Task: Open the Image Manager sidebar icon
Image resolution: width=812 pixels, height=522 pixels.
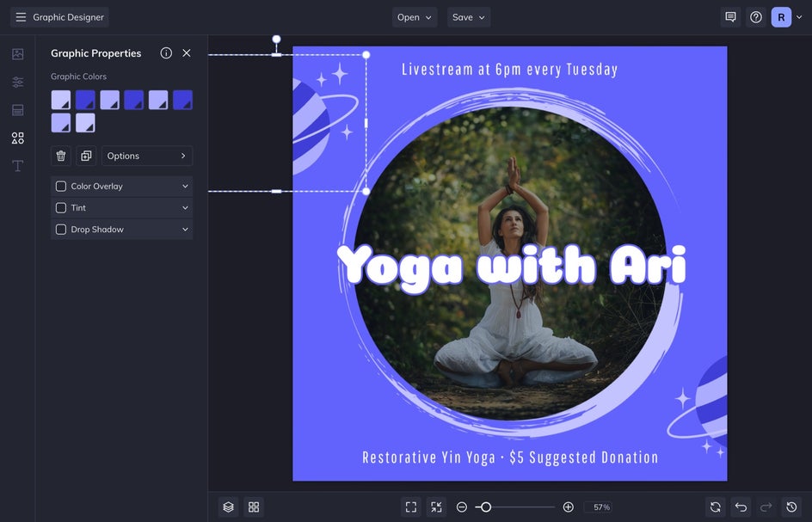Action: pyautogui.click(x=17, y=54)
